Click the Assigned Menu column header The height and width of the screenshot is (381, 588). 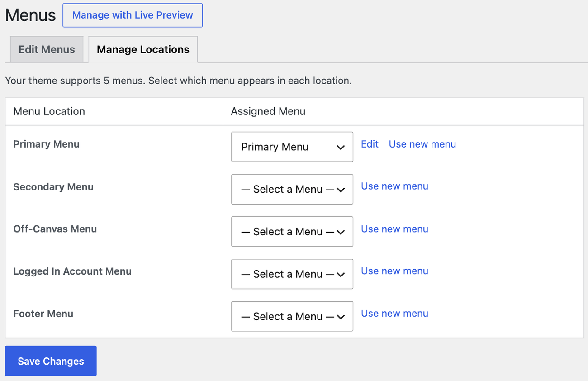pyautogui.click(x=268, y=111)
